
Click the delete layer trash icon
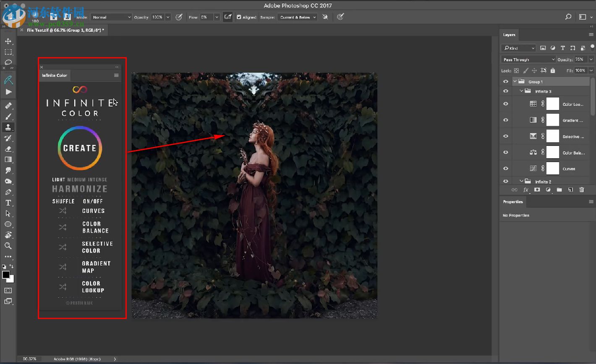581,190
